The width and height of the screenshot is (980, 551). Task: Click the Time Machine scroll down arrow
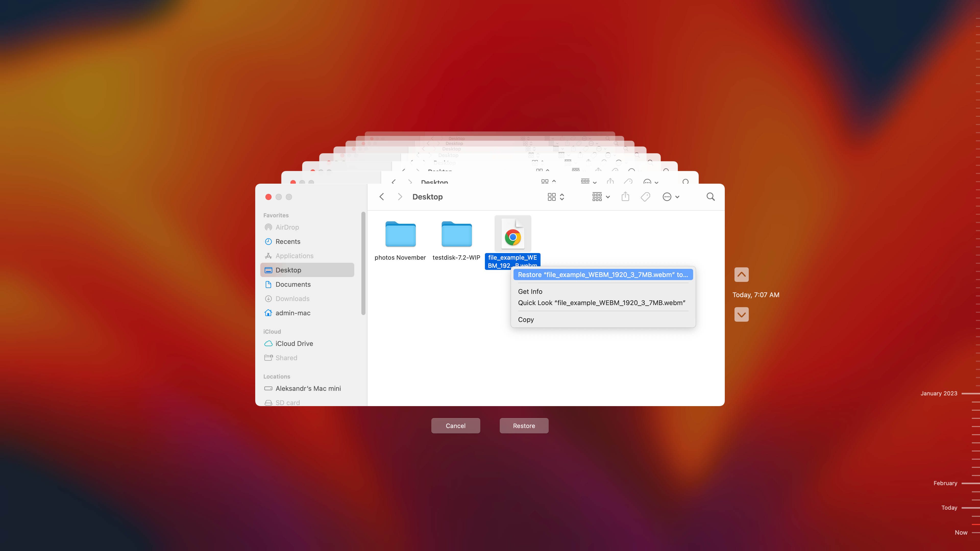point(741,314)
